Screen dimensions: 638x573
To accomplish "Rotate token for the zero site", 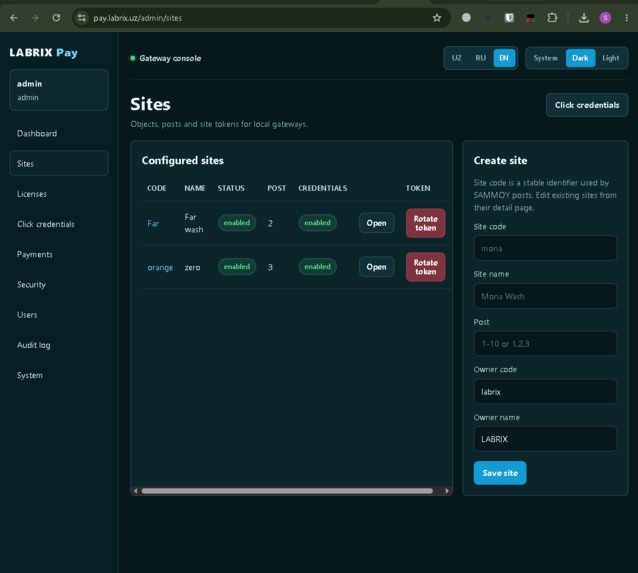I will point(426,267).
